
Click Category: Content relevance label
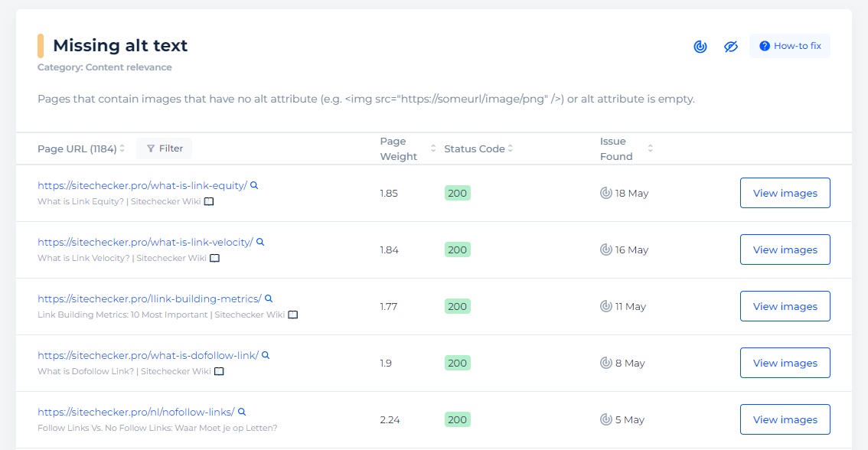click(x=105, y=67)
